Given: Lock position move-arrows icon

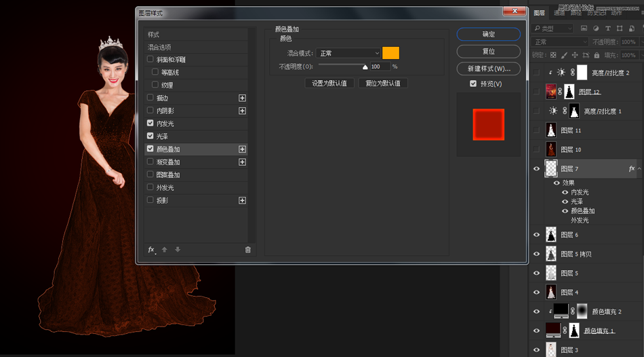Looking at the screenshot, I should [575, 55].
